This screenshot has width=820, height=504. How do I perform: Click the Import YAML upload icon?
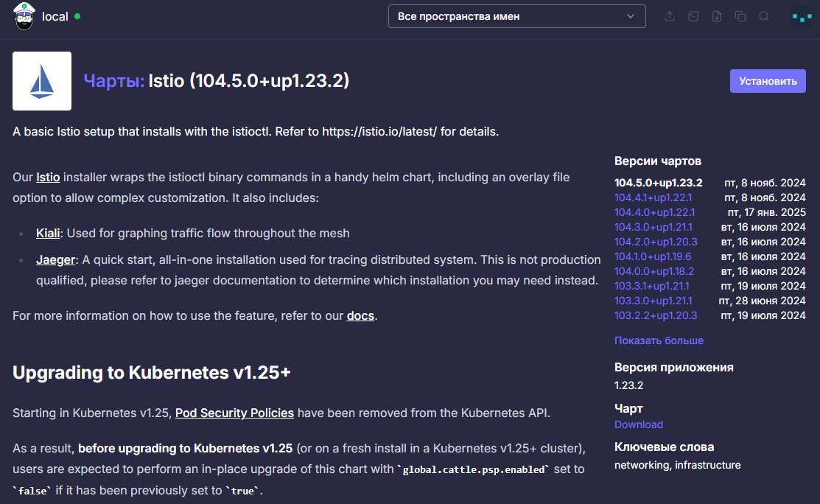670,16
